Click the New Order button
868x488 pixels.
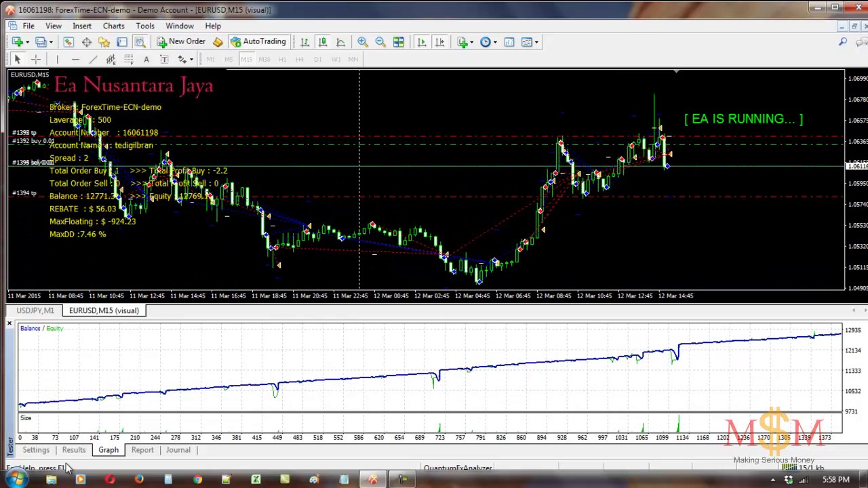tap(181, 42)
